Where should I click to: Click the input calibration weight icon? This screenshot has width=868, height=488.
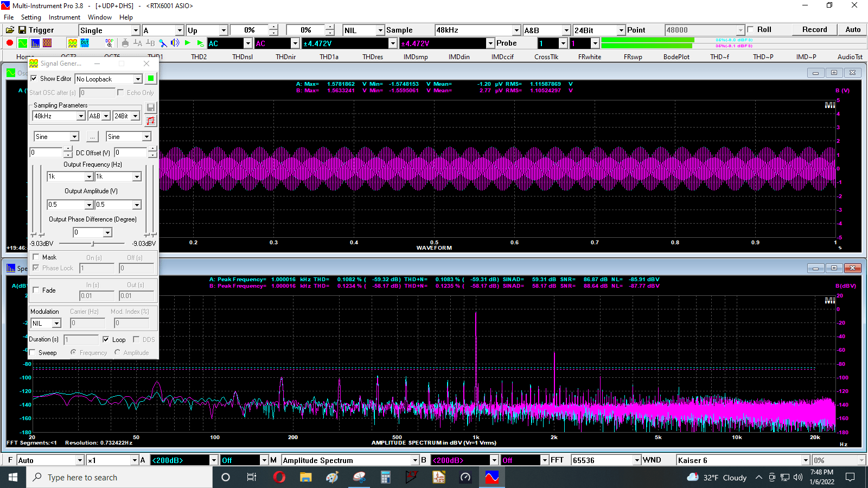(125, 43)
